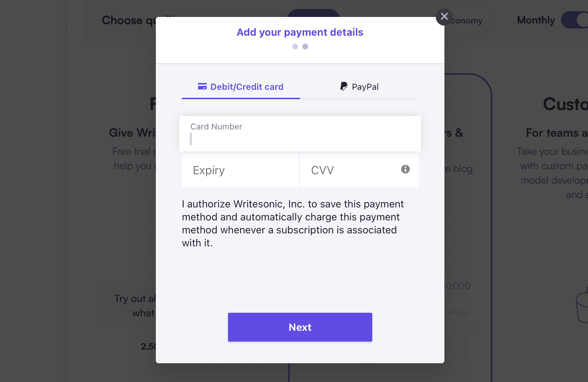
Task: Select the first step indicator dot
Action: coord(295,47)
